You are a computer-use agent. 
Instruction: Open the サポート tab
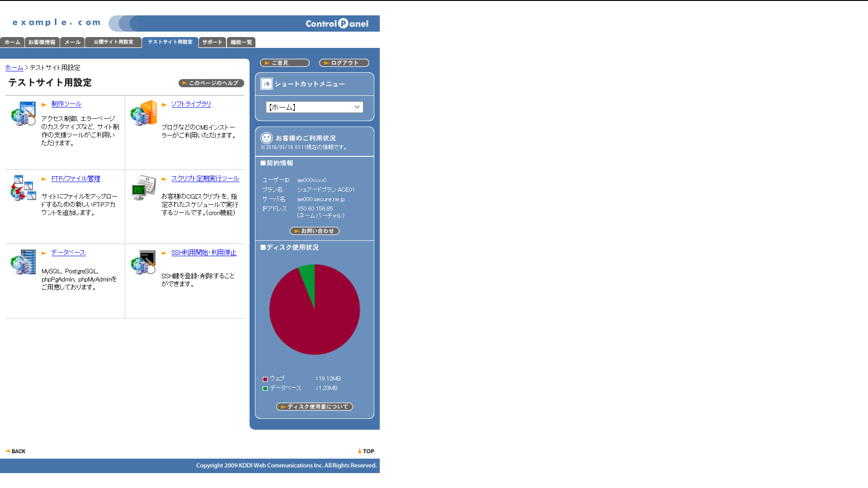click(212, 42)
